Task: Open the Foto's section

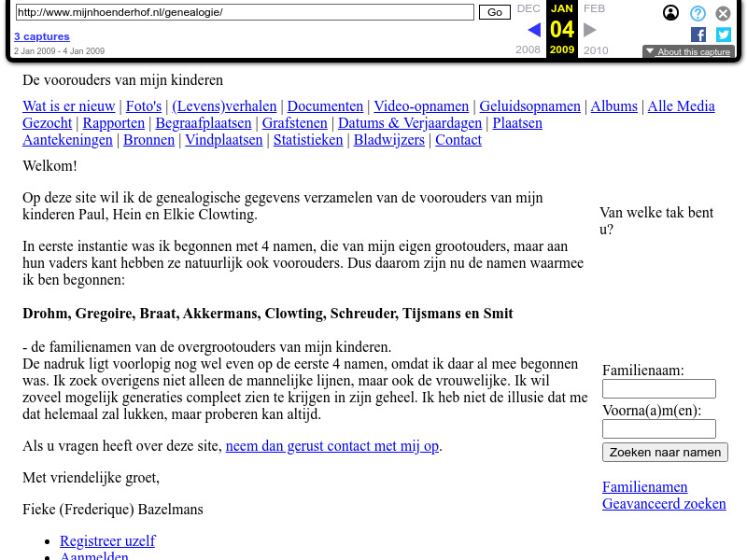Action: click(x=143, y=105)
